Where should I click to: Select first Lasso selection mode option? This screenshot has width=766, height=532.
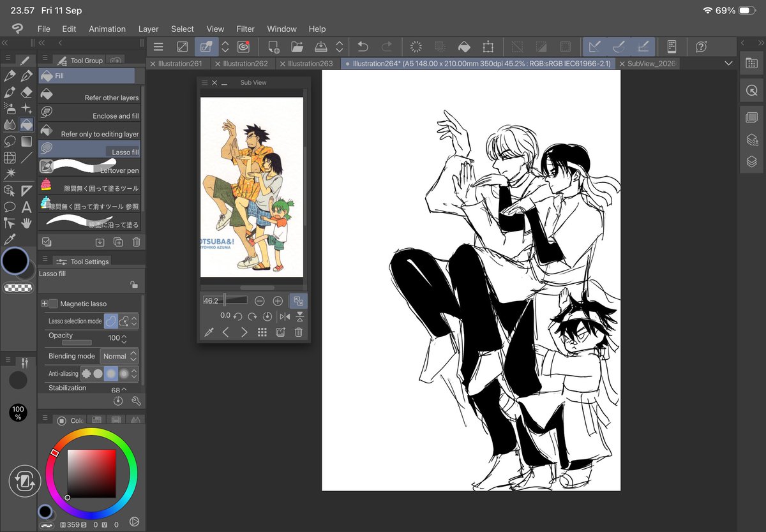click(110, 321)
